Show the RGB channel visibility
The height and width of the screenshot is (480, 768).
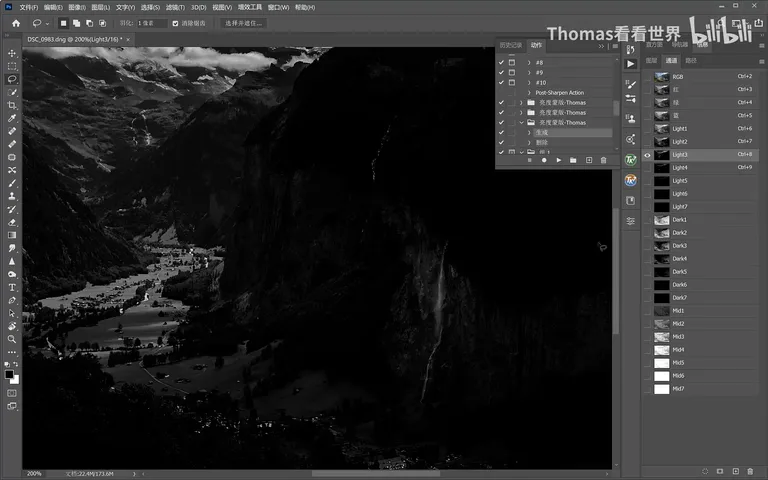coord(647,77)
